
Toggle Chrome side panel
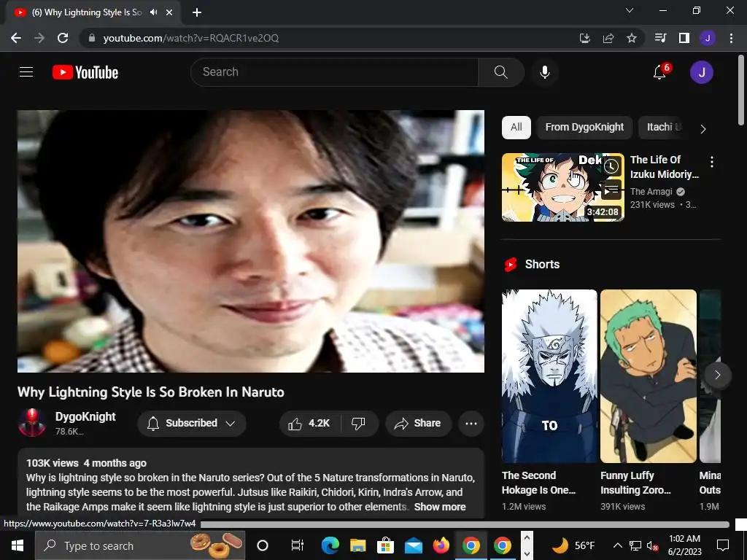coord(684,38)
